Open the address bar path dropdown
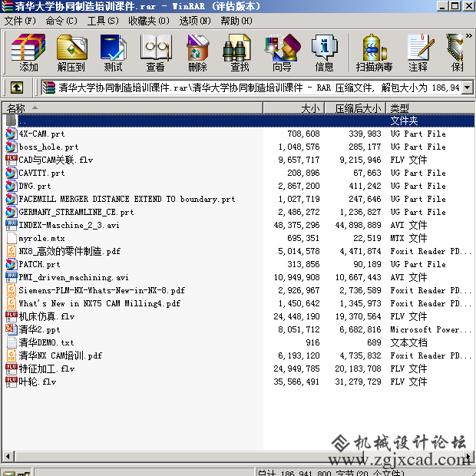 (468, 88)
